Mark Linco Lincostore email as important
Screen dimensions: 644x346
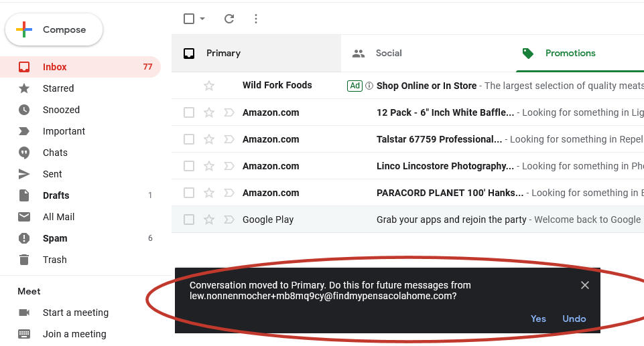229,165
